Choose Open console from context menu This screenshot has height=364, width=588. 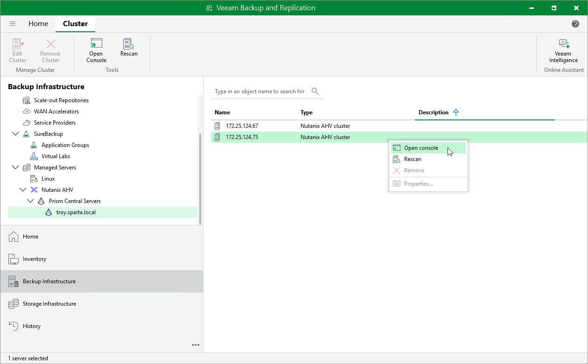tap(428, 148)
